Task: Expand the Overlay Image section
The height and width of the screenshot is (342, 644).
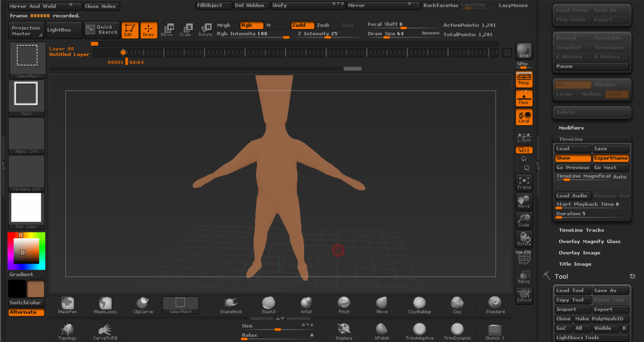Action: tap(579, 253)
